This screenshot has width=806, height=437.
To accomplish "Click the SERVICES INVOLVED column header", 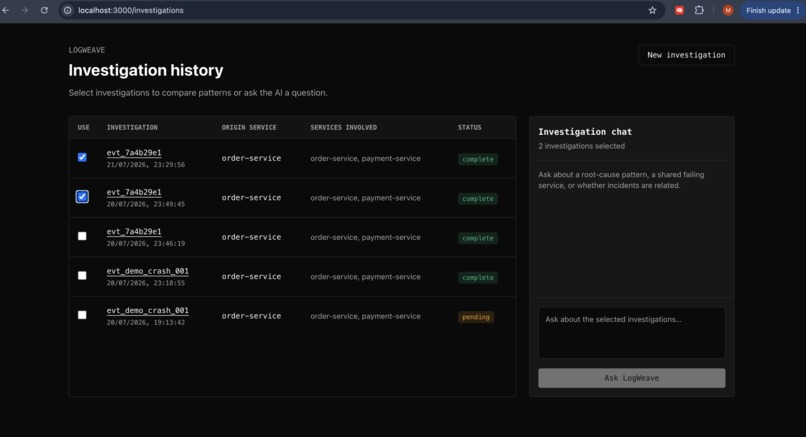I will pos(343,128).
